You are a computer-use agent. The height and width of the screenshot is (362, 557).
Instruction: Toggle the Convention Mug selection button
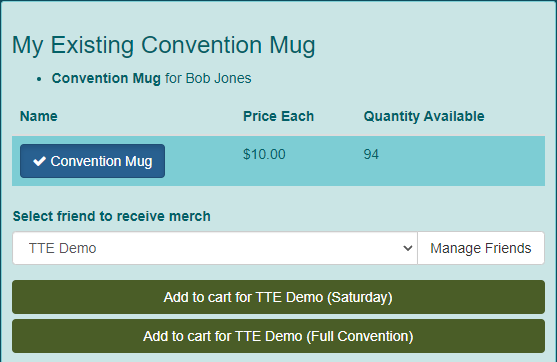pyautogui.click(x=92, y=161)
